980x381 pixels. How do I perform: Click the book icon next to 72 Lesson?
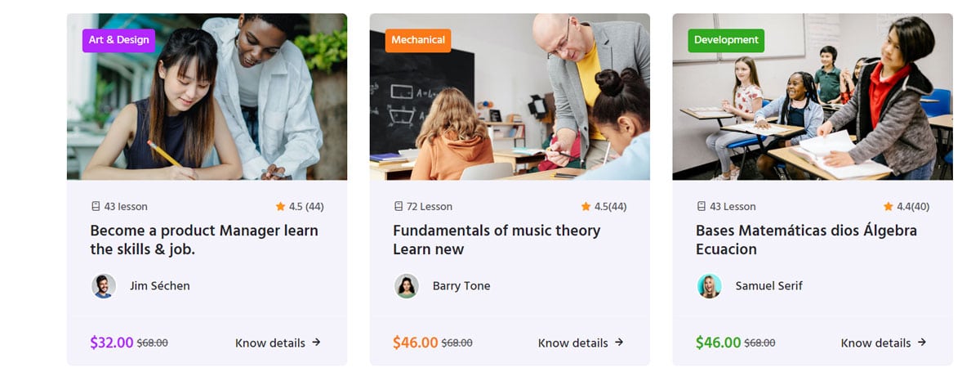[x=399, y=207]
